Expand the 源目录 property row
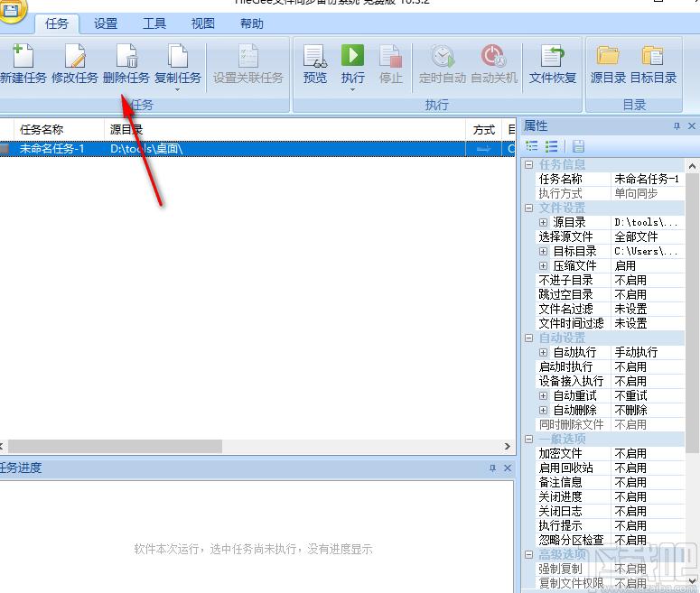700x593 pixels. point(543,222)
